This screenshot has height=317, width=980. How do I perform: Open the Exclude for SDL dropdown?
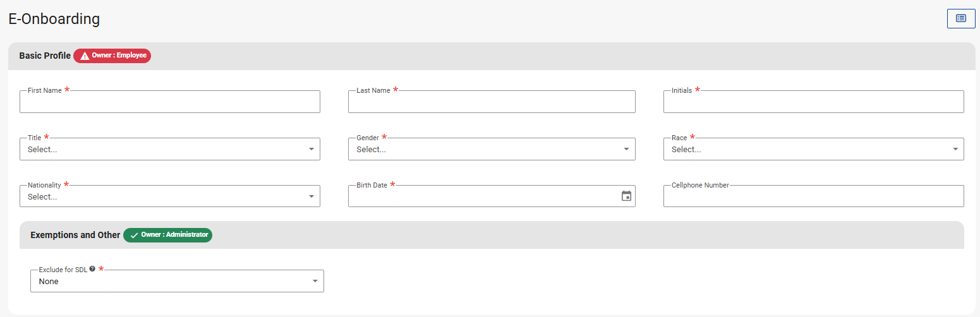(x=176, y=281)
